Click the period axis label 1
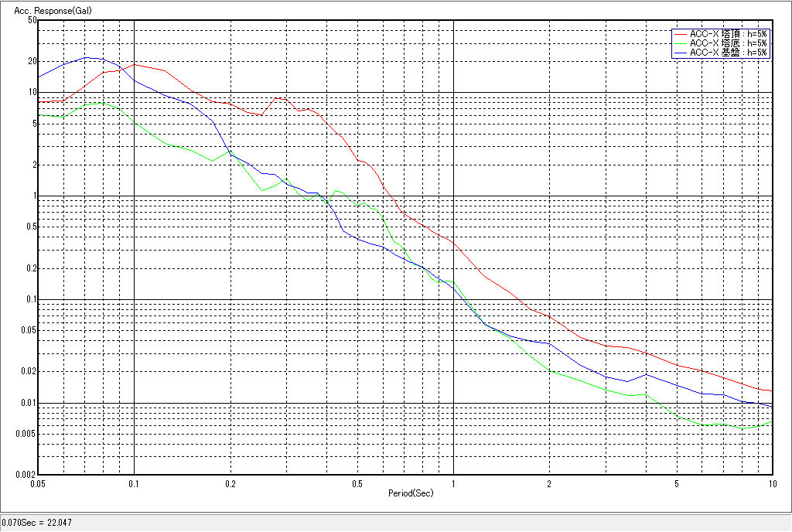The width and height of the screenshot is (792, 532). click(x=453, y=483)
